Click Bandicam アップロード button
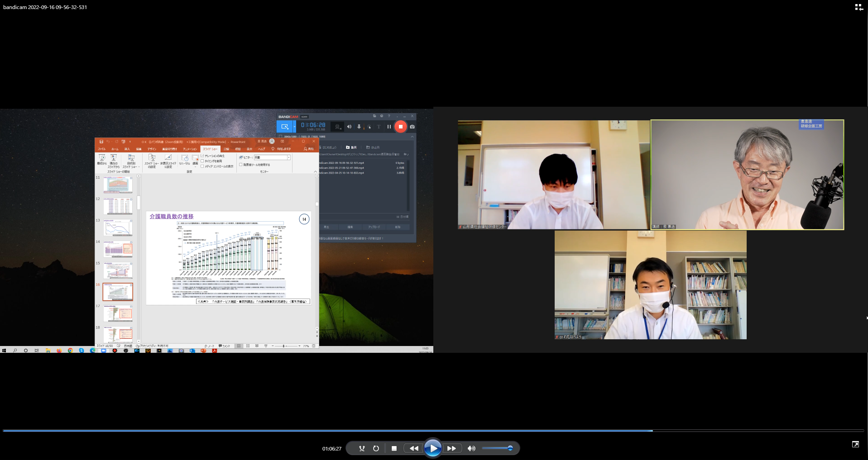 click(374, 227)
